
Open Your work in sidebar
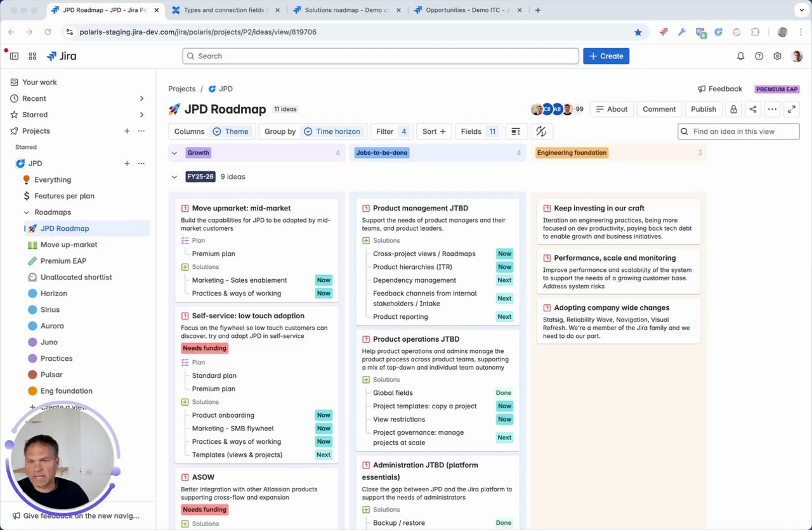[39, 82]
